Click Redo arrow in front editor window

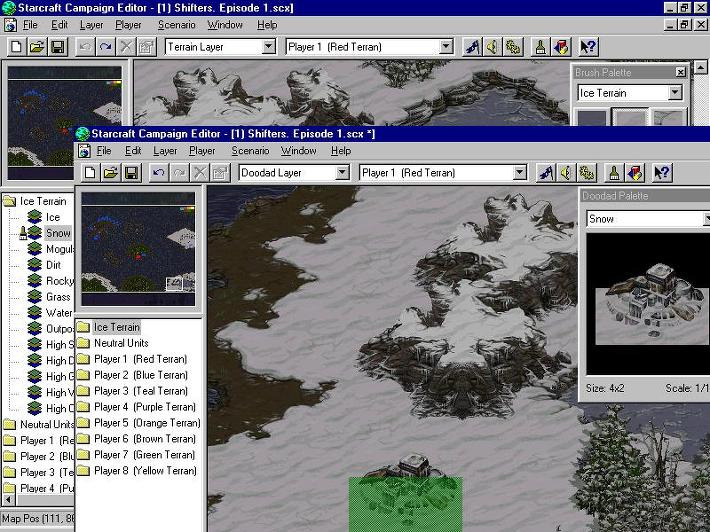tap(179, 173)
